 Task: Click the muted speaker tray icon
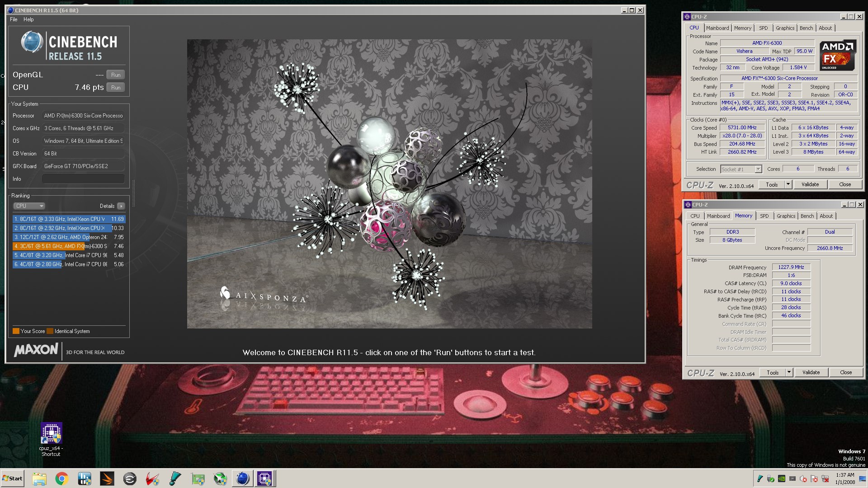(x=803, y=479)
